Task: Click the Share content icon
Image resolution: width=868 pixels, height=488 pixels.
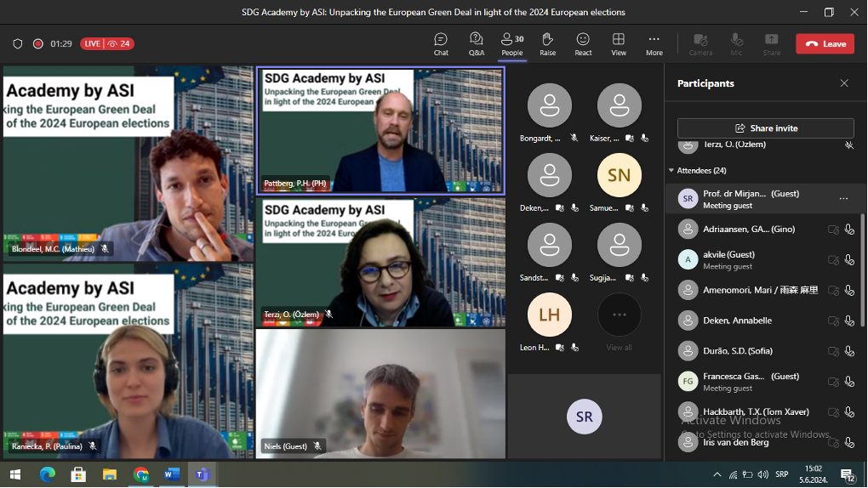Action: click(771, 43)
